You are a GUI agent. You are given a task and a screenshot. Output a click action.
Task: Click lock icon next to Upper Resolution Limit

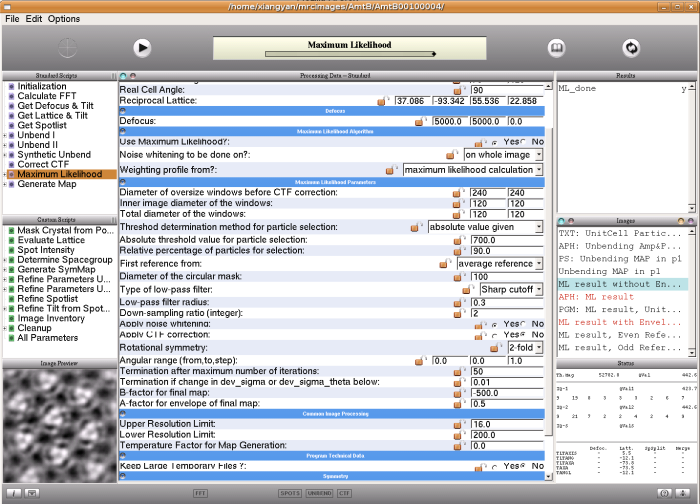coord(459,424)
